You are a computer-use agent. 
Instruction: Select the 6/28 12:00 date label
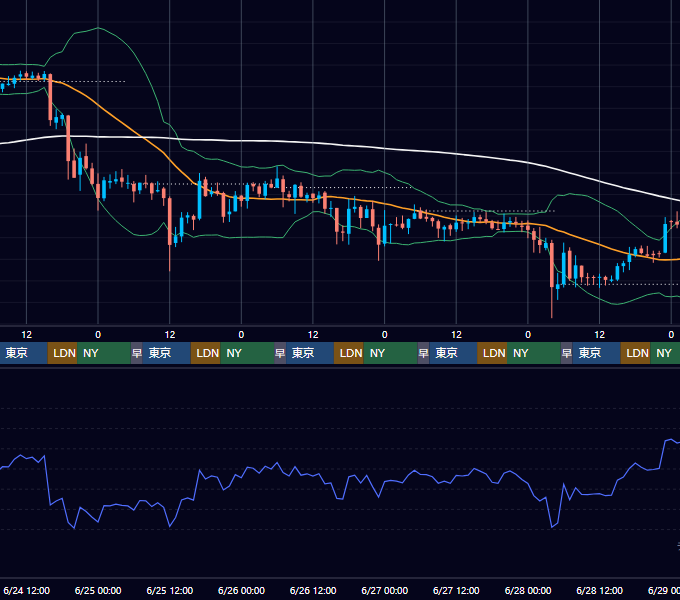(599, 590)
